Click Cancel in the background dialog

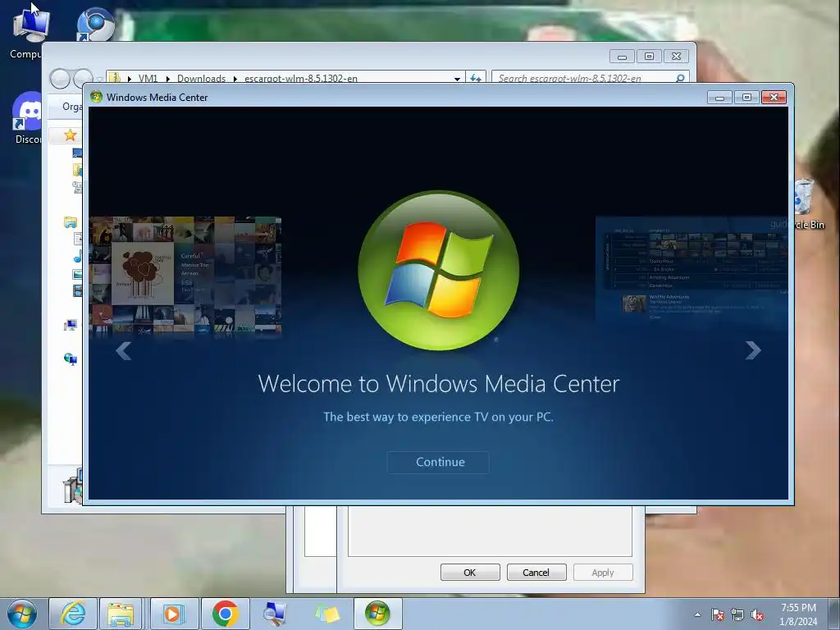click(x=536, y=572)
